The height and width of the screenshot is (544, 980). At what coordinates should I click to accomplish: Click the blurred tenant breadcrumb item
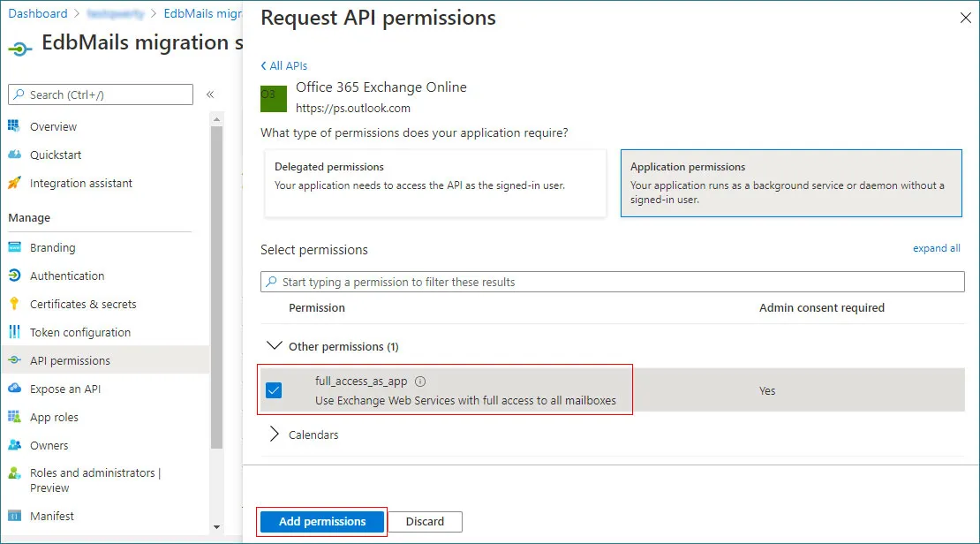(115, 14)
